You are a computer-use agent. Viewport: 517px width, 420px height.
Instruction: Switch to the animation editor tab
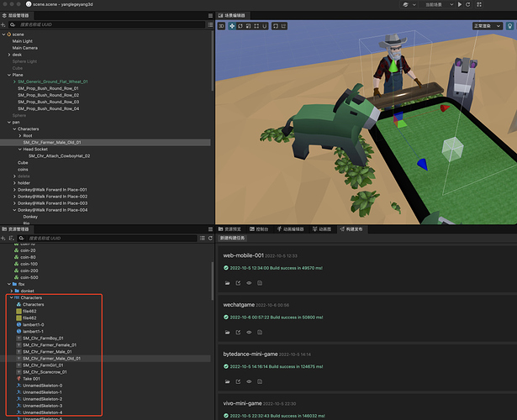click(x=290, y=229)
